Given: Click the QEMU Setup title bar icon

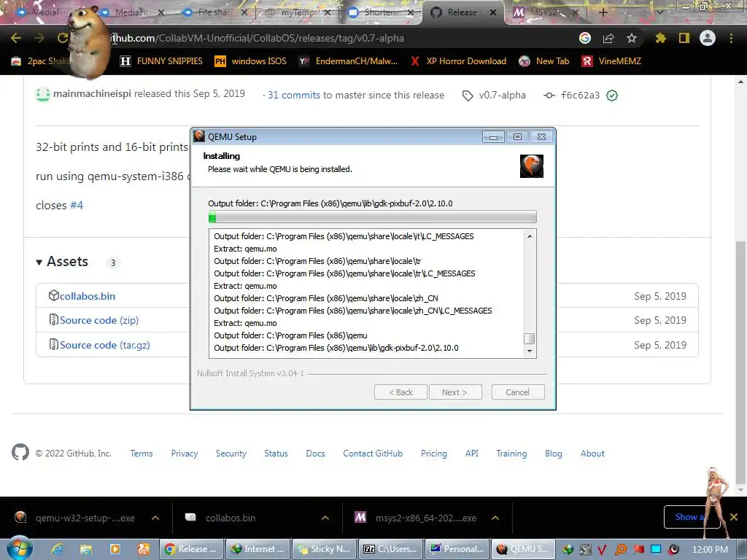Looking at the screenshot, I should pos(199,136).
